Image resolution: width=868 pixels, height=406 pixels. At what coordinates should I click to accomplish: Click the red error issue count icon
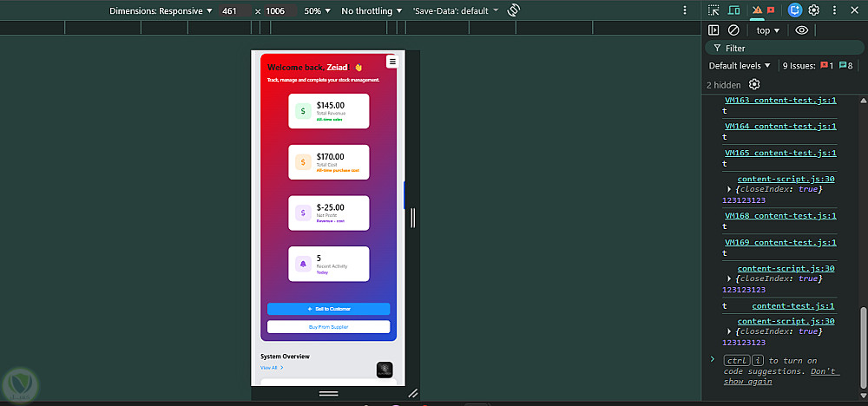click(824, 65)
